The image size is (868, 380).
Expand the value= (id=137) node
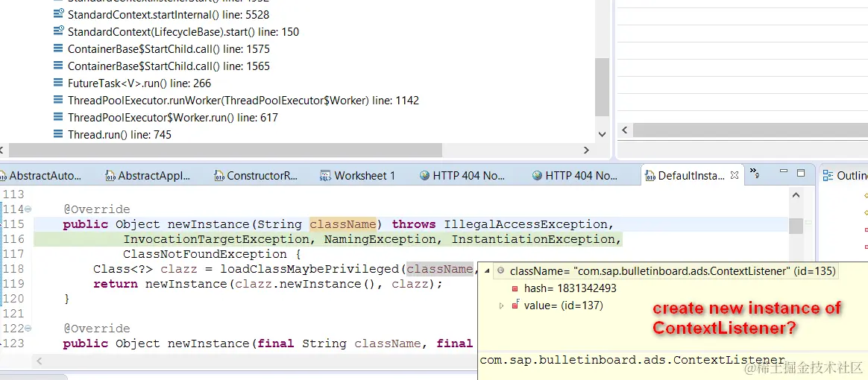click(502, 305)
